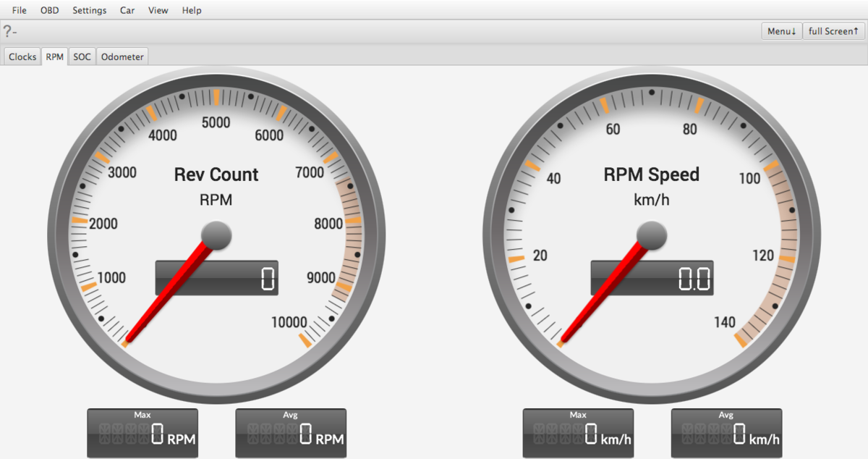Click the Rev Count gauge needle hub
The width and height of the screenshot is (868, 459).
216,235
